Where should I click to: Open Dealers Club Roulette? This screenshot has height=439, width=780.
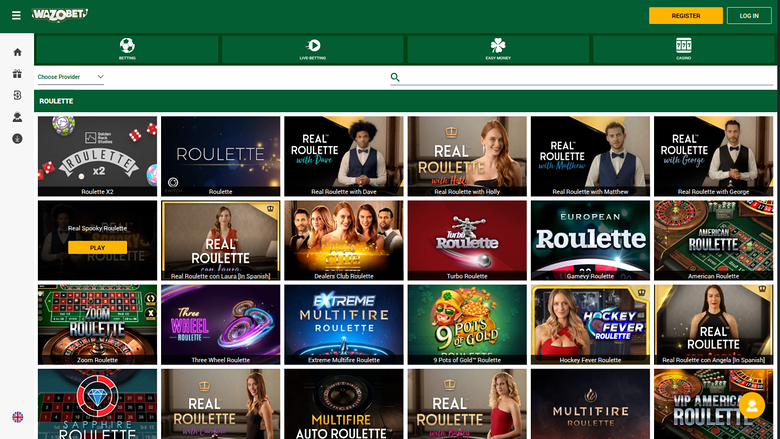(x=344, y=241)
